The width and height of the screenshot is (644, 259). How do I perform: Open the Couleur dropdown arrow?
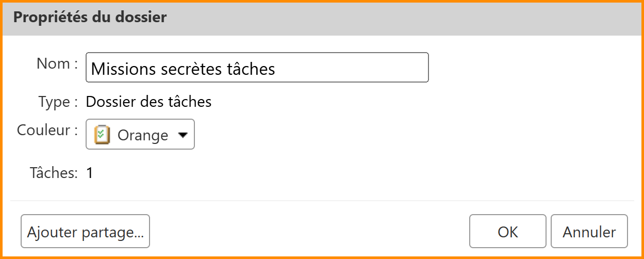point(183,135)
